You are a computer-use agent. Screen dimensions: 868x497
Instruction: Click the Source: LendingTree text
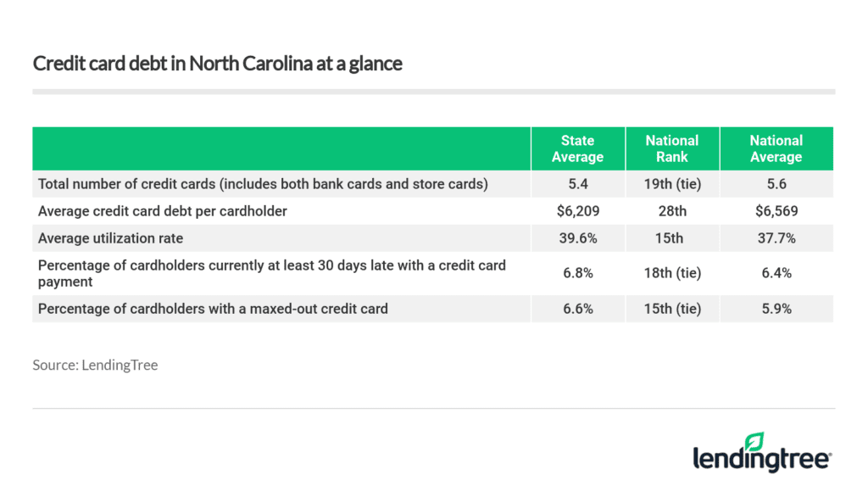(95, 365)
